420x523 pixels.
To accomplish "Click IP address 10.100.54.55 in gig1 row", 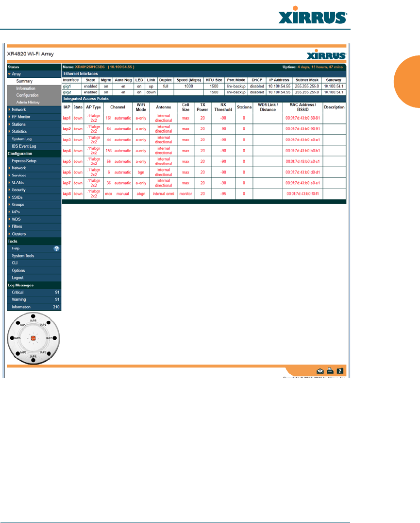I will coord(280,87).
